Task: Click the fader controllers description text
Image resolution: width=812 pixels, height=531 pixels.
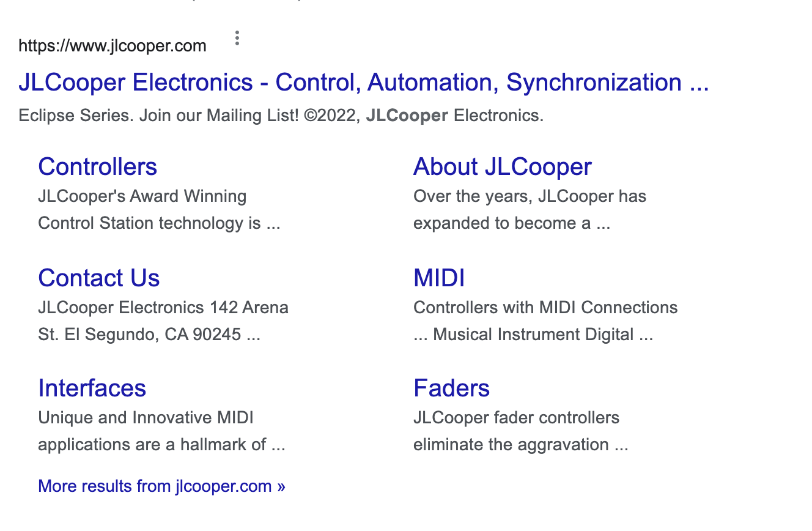Action: 521,431
